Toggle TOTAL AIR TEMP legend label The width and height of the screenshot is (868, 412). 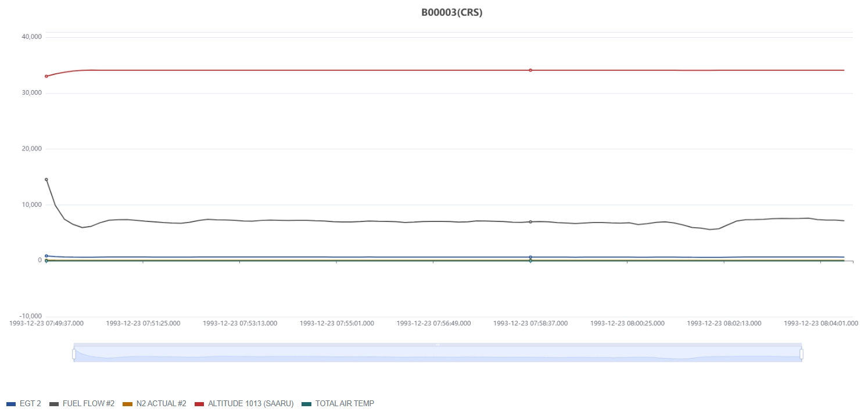[345, 404]
